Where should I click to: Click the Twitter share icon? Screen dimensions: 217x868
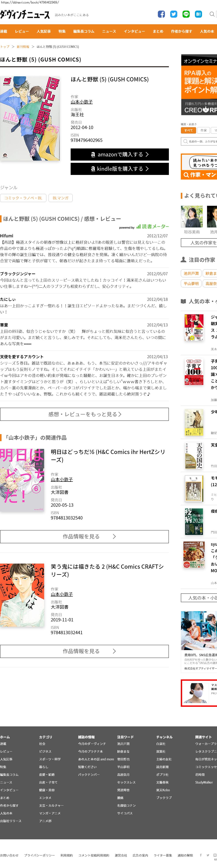[x=174, y=14]
